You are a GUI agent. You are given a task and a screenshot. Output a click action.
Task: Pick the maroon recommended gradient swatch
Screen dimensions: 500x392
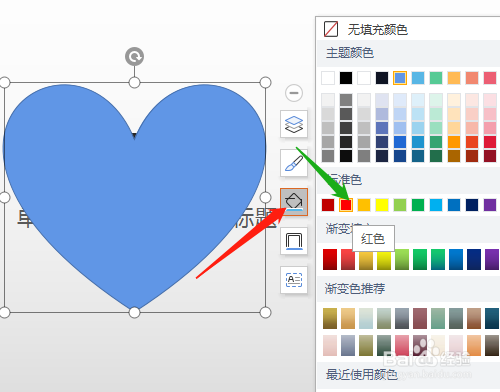[x=420, y=319]
